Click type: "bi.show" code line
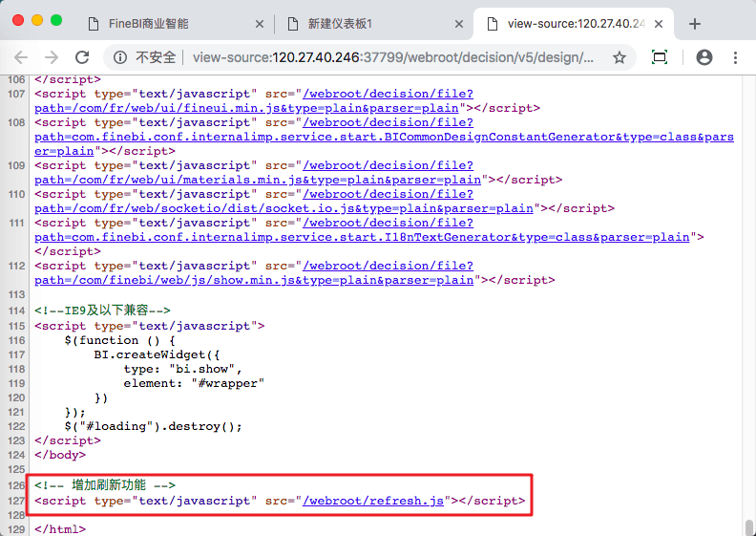Image resolution: width=756 pixels, height=536 pixels. point(182,369)
